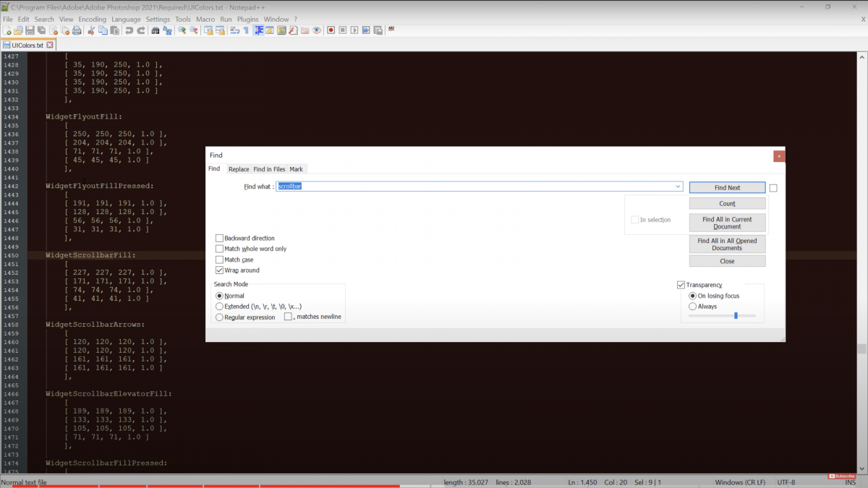Adjust the transparency slider
The height and width of the screenshot is (488, 868).
pos(736,314)
